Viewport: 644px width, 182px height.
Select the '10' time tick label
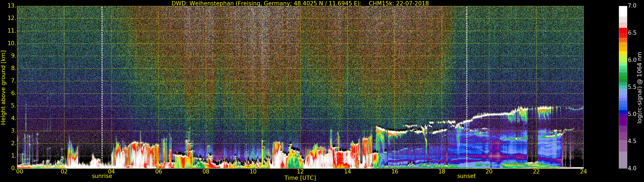click(x=253, y=172)
